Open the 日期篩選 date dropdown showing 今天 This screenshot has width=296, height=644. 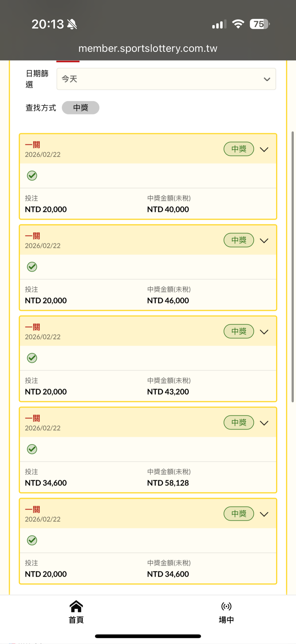166,79
